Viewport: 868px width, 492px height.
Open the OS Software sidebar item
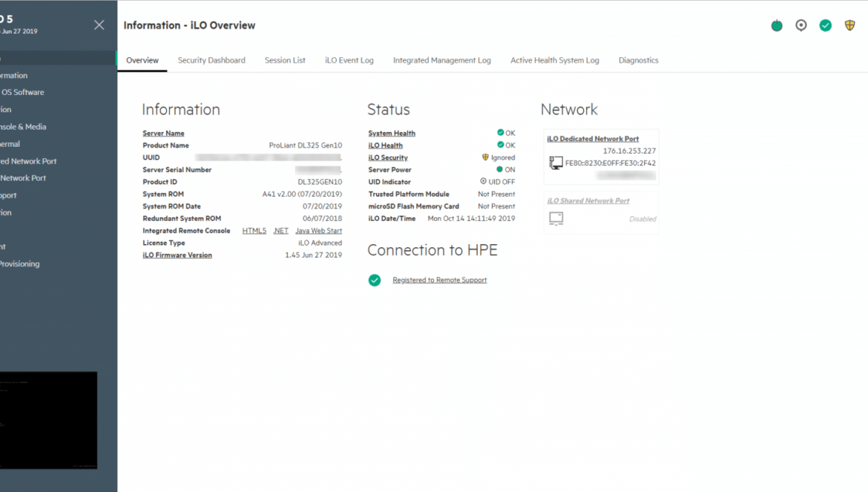(x=22, y=93)
